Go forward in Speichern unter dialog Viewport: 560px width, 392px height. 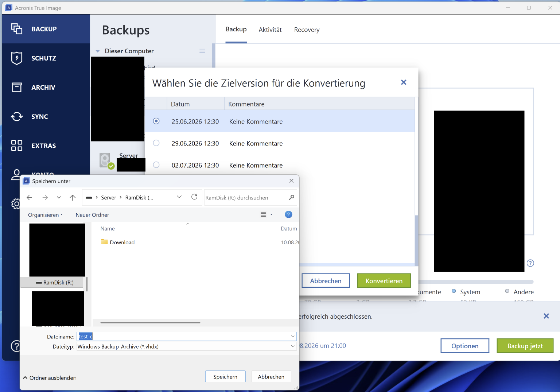coord(45,198)
